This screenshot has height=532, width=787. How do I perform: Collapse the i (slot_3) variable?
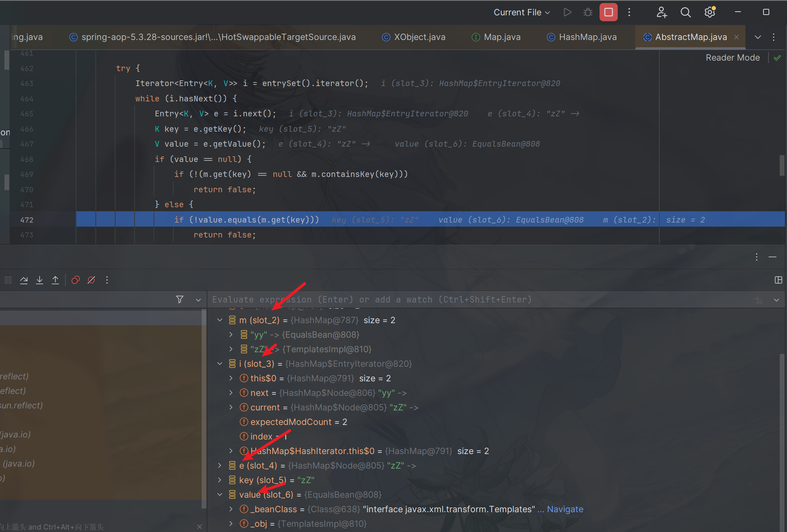click(x=220, y=364)
